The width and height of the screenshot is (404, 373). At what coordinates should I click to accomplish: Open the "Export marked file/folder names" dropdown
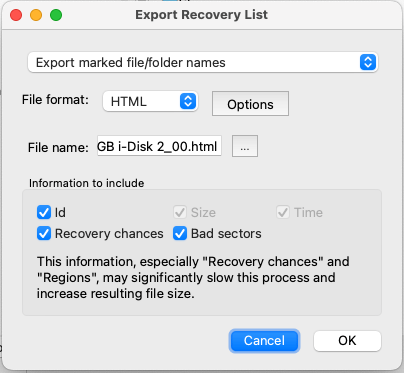tap(202, 62)
